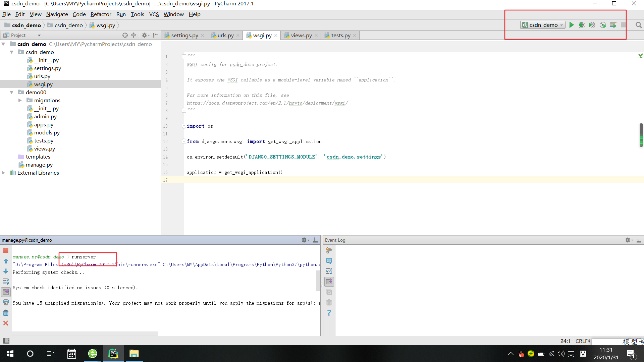Viewport: 644px width, 362px height.
Task: Toggle scroll-to-end in manage.py console
Action: point(6,292)
